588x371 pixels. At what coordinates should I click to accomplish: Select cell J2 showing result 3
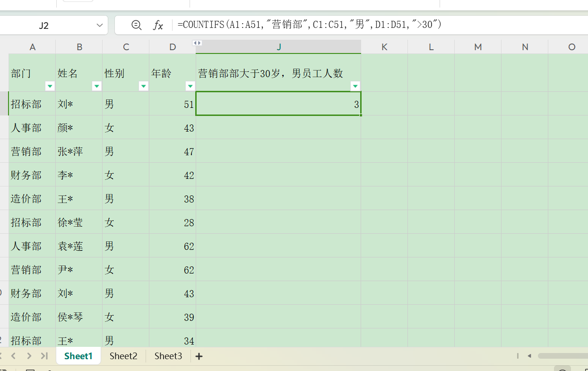click(x=278, y=104)
